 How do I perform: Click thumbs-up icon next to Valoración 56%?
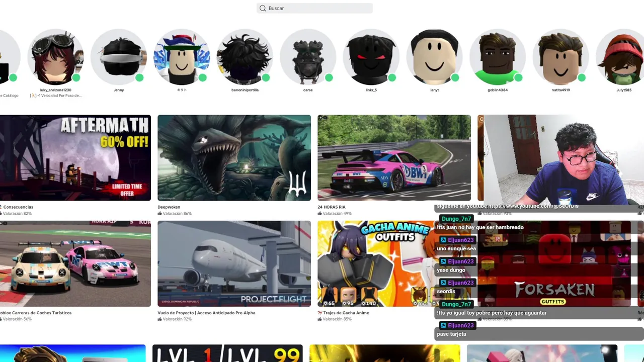pos(1,319)
